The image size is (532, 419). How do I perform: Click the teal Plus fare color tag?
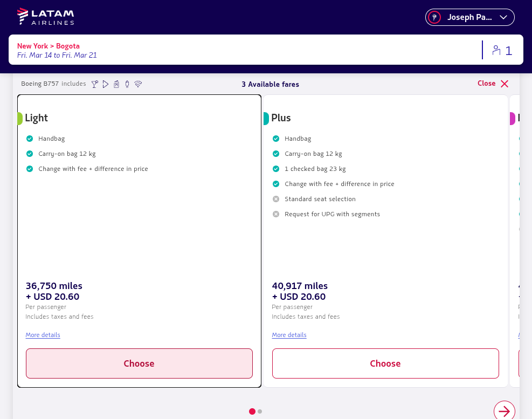coord(266,119)
